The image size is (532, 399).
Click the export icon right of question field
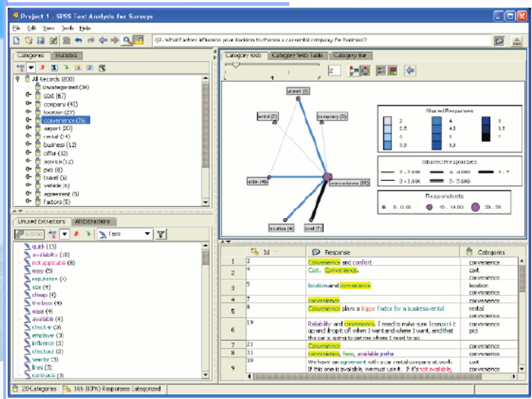(x=516, y=41)
